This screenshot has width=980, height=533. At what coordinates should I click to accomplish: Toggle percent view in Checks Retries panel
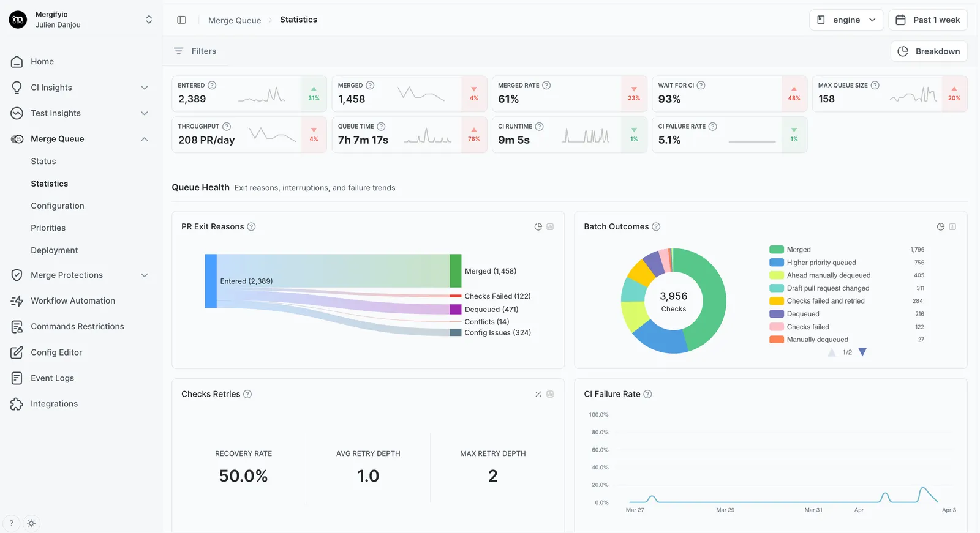tap(538, 394)
